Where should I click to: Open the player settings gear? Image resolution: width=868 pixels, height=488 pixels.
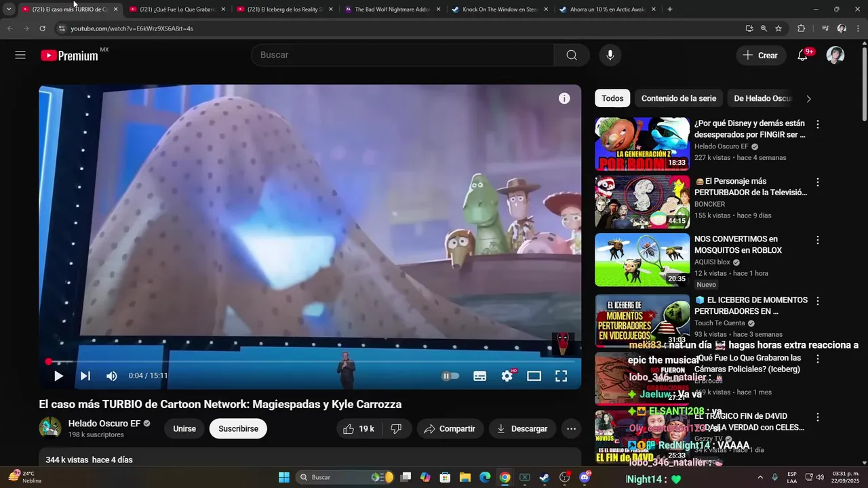tap(507, 375)
